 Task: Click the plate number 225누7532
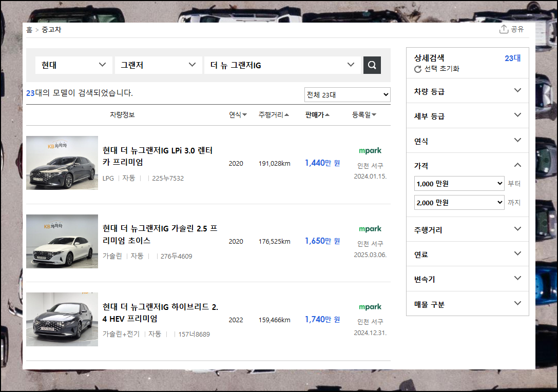168,178
